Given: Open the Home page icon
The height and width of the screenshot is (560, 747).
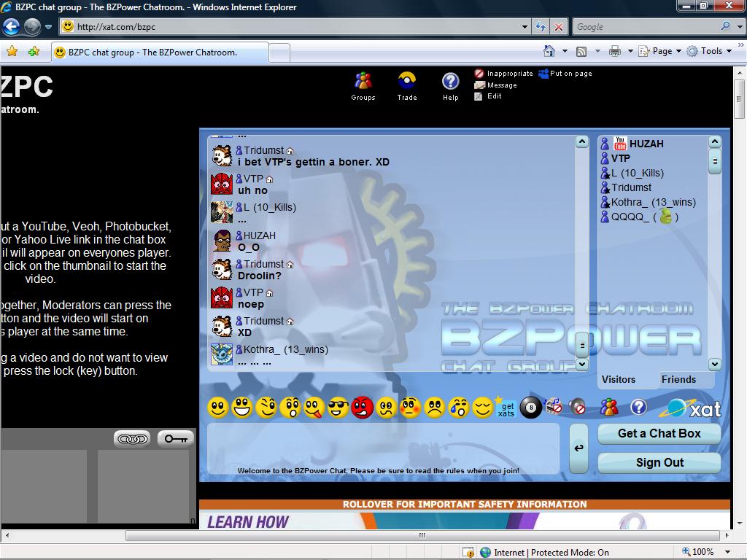Looking at the screenshot, I should (549, 51).
